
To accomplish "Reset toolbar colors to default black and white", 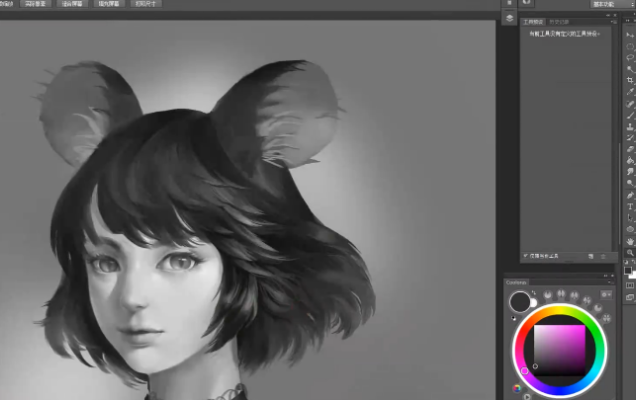I will pyautogui.click(x=626, y=262).
